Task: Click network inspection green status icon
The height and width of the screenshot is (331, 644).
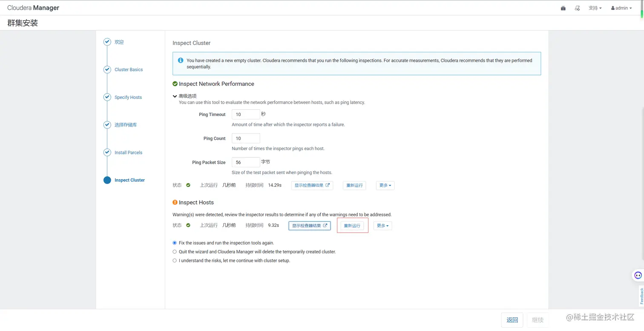Action: 188,185
